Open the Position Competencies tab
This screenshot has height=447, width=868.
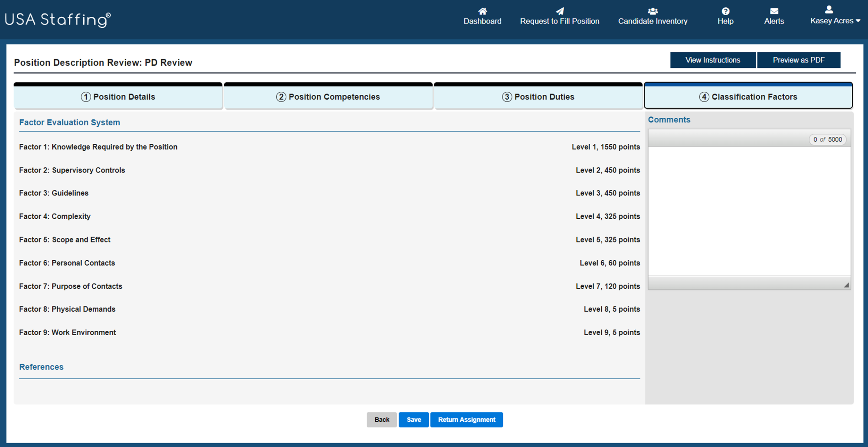click(328, 97)
